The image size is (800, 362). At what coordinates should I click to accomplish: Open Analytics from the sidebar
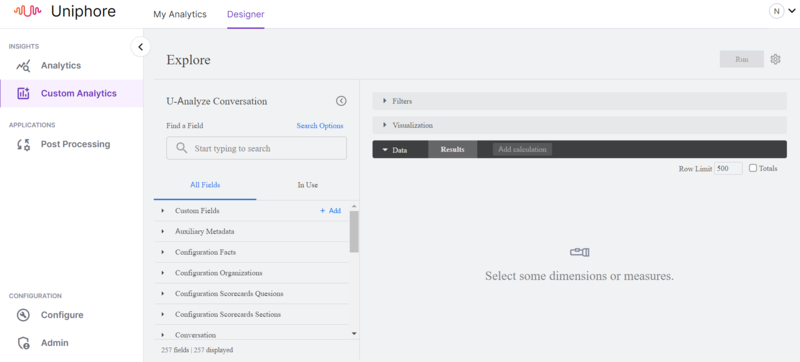point(61,66)
